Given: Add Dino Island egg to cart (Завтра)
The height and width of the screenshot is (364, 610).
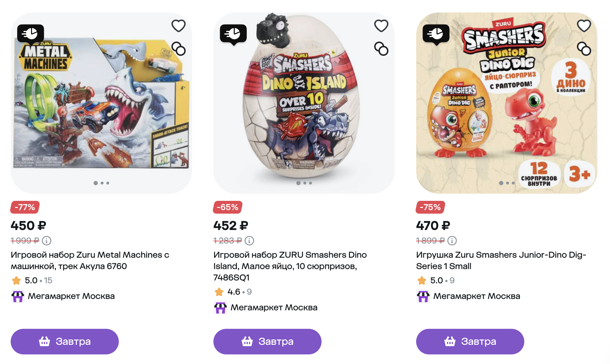Looking at the screenshot, I should [267, 342].
